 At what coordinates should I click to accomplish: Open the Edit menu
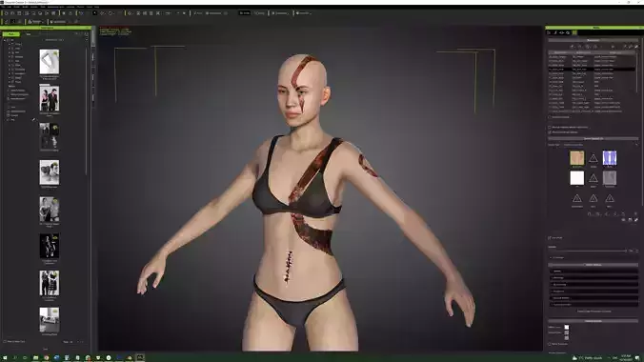(x=9, y=7)
